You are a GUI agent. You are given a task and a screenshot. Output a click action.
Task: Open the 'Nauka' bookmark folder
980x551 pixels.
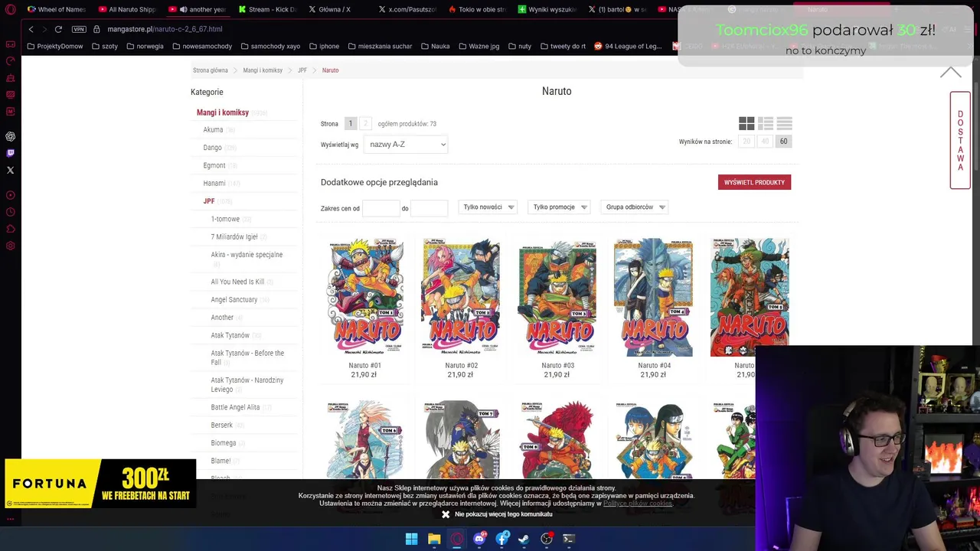[x=435, y=46]
